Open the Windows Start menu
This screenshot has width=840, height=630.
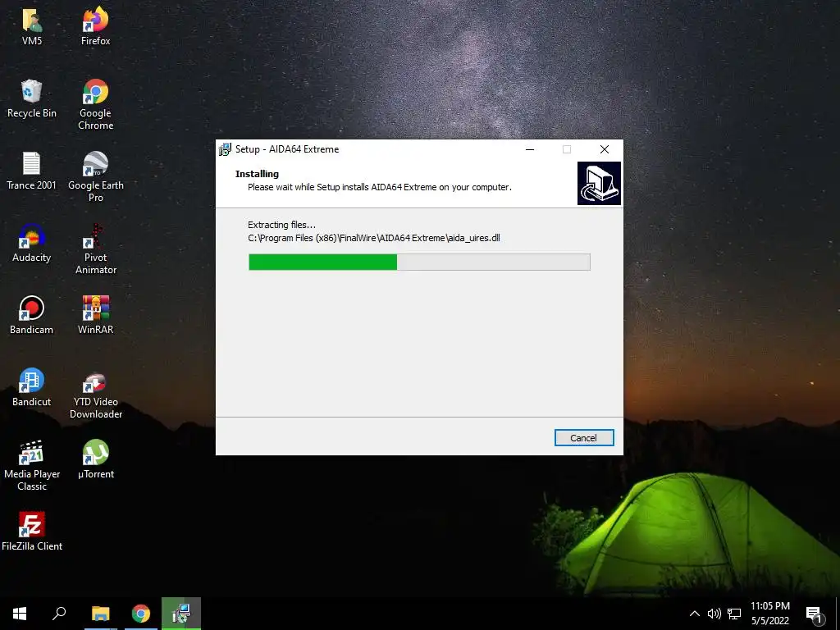point(20,614)
